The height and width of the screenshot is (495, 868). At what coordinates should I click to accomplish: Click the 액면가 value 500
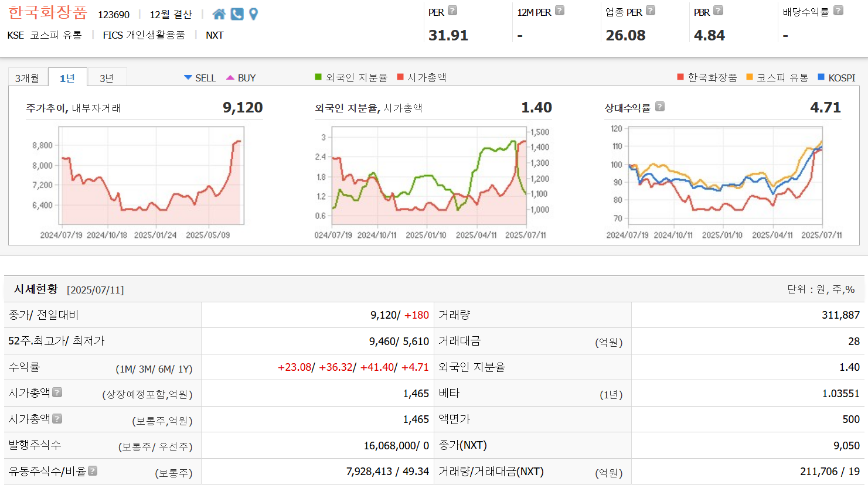coord(851,419)
